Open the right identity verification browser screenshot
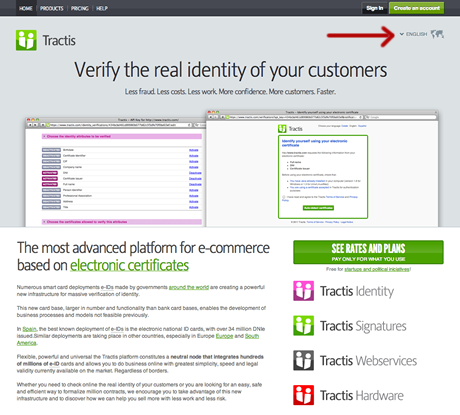 coord(322,168)
